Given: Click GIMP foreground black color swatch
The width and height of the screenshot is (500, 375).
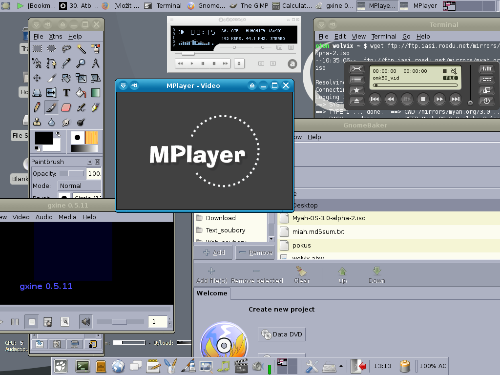Looking at the screenshot, I should click(44, 138).
